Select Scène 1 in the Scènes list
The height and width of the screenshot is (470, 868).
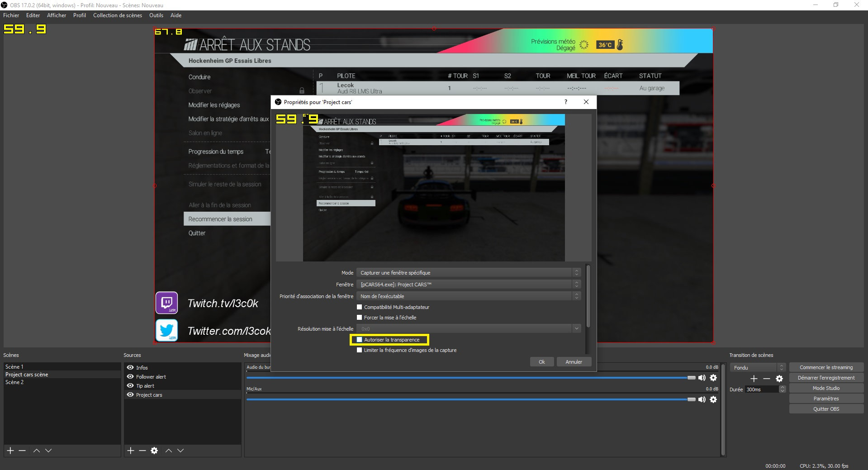(x=62, y=367)
